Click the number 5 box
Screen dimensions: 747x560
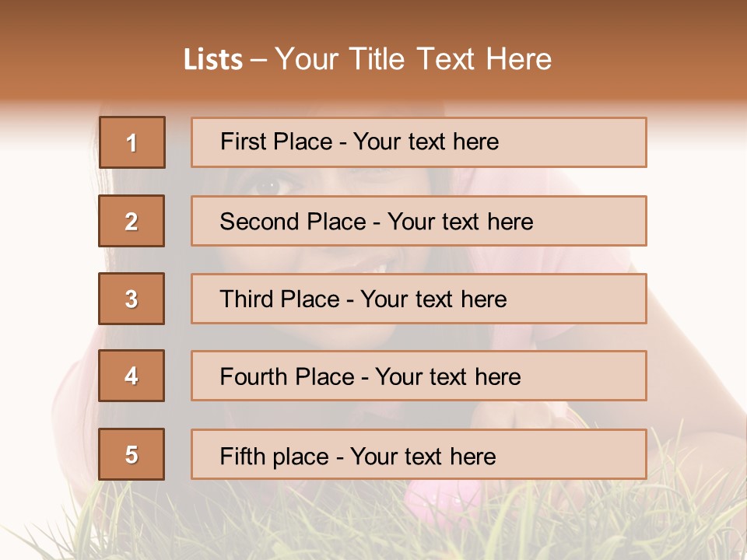coord(132,454)
